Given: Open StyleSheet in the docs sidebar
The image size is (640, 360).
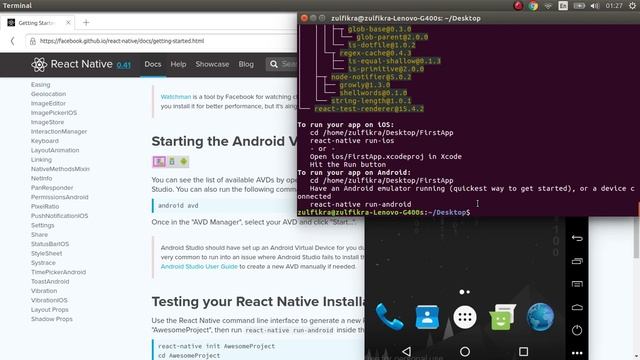Looking at the screenshot, I should click(47, 253).
